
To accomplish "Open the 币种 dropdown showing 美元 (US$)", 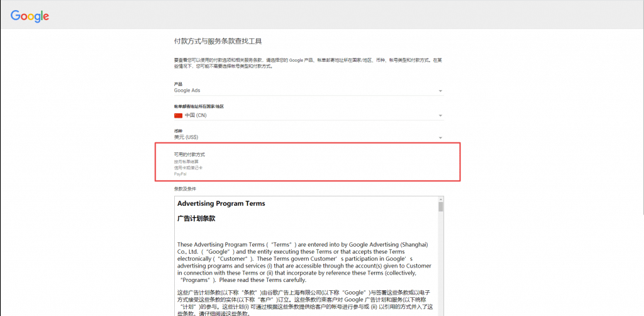I will click(x=308, y=137).
